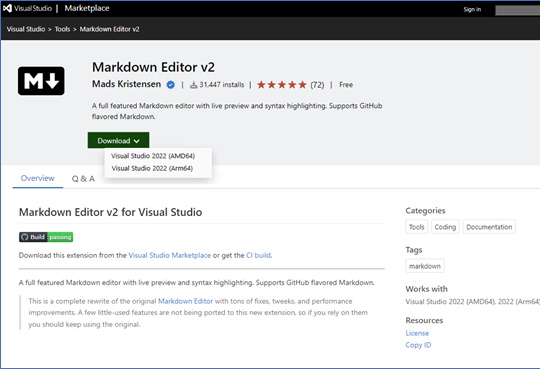Switch to the Overview tab
Image resolution: width=540 pixels, height=369 pixels.
pyautogui.click(x=38, y=178)
